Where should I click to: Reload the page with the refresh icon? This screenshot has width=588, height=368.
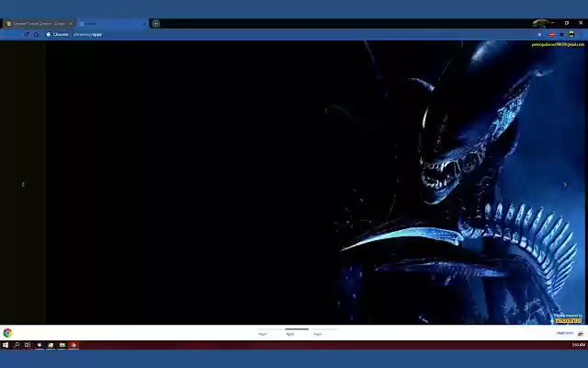[27, 35]
